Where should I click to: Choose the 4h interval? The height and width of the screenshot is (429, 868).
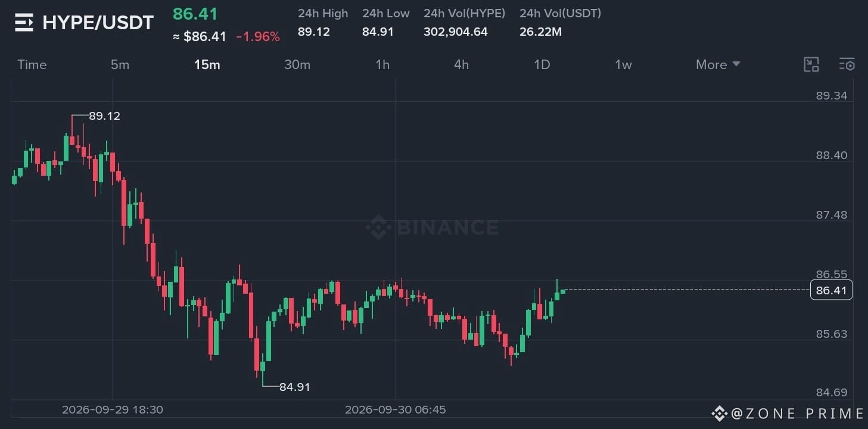point(461,64)
